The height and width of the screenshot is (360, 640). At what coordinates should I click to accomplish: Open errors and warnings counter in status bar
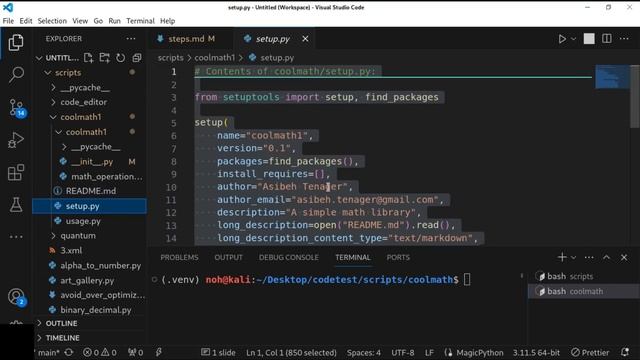point(100,352)
